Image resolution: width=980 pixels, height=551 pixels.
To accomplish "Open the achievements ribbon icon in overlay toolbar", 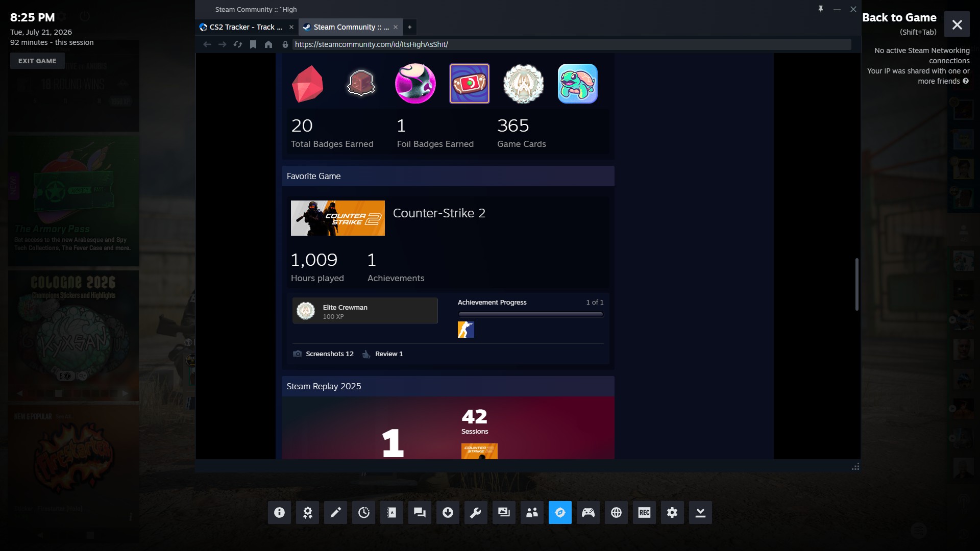I will tap(307, 512).
